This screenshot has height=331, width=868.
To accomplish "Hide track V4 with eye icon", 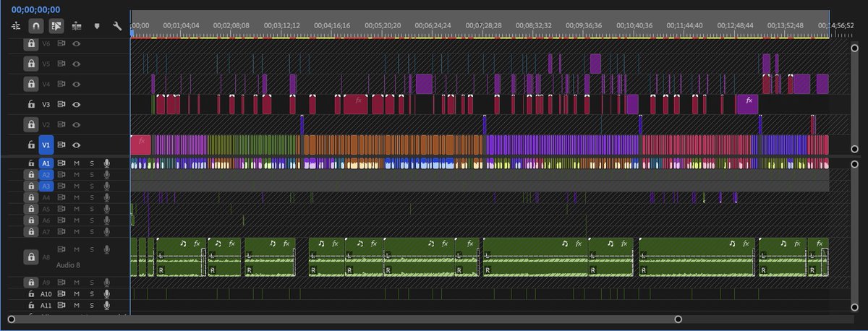I will [x=76, y=84].
